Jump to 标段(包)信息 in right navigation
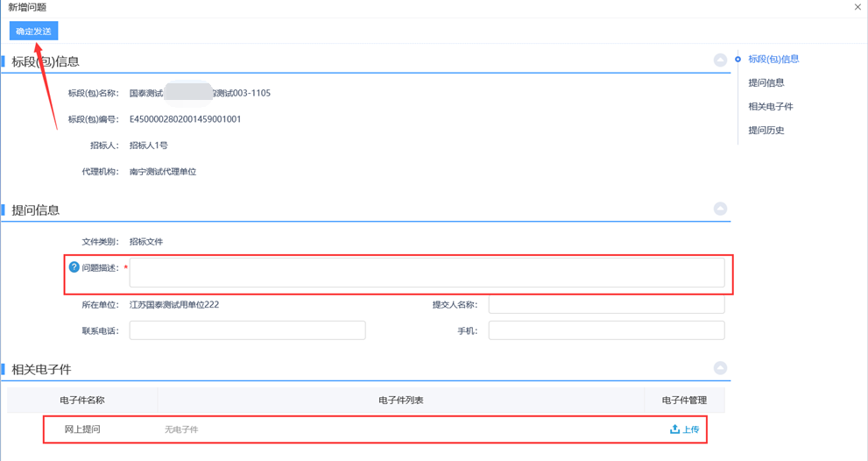This screenshot has width=868, height=461. coord(773,60)
